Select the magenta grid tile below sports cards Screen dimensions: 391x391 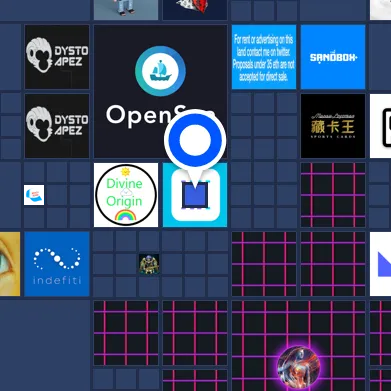(x=333, y=195)
